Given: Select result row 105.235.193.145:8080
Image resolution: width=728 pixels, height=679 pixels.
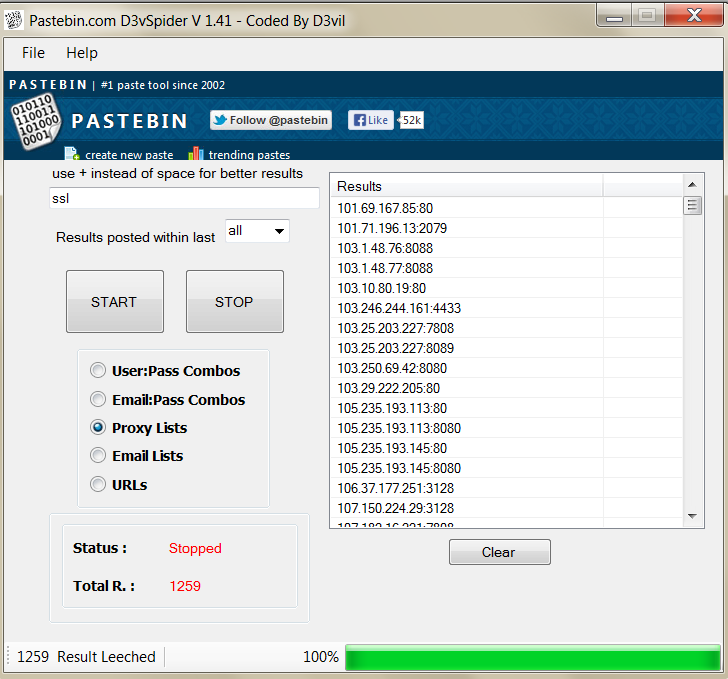Looking at the screenshot, I should click(507, 468).
